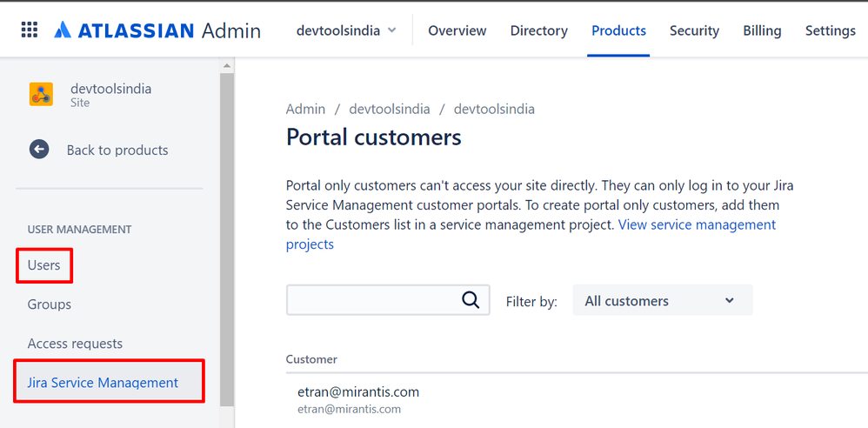Open the app switcher grid icon
The image size is (868, 428).
(x=29, y=30)
